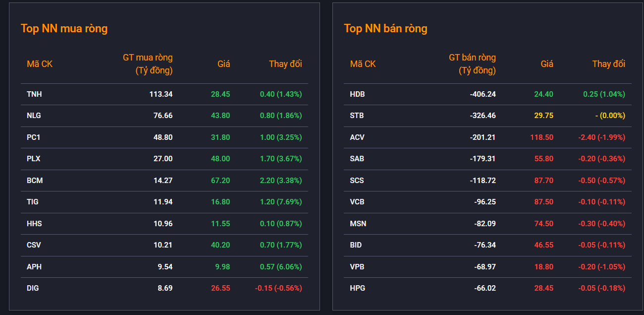Open the DIG ticker entry

pos(33,288)
